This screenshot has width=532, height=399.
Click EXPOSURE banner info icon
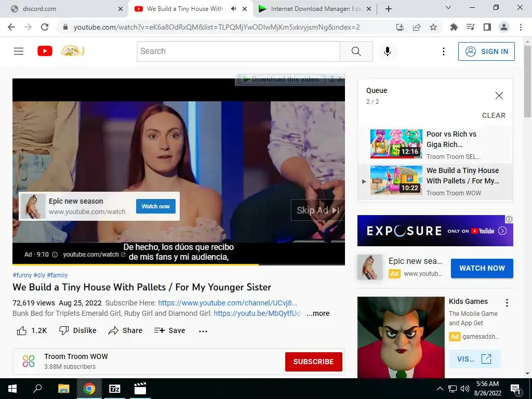509,219
